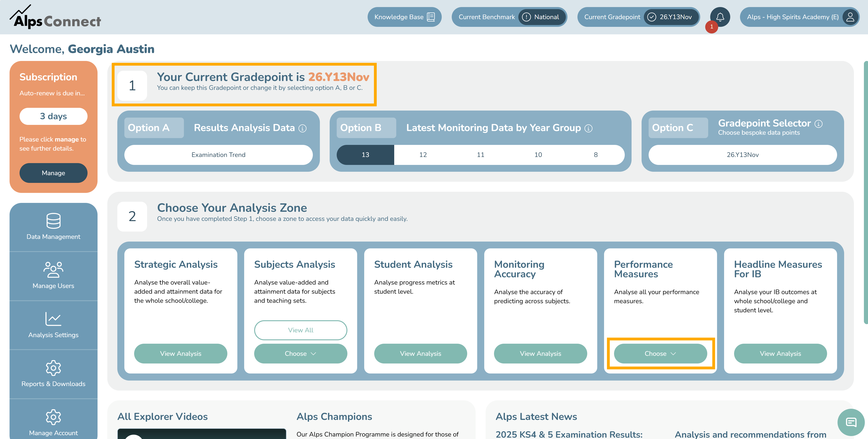This screenshot has height=439, width=868.
Task: Open Manage Users people icon
Action: coord(53,270)
